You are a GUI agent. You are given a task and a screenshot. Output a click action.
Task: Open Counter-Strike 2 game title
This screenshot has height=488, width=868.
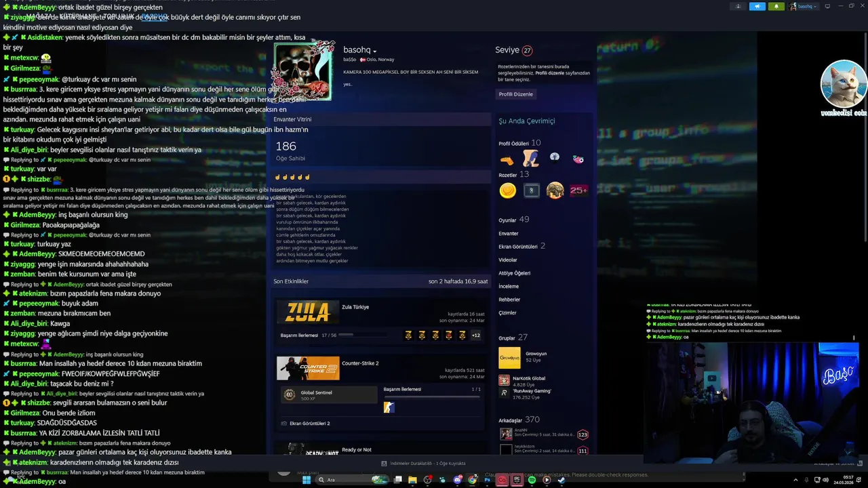(x=360, y=363)
